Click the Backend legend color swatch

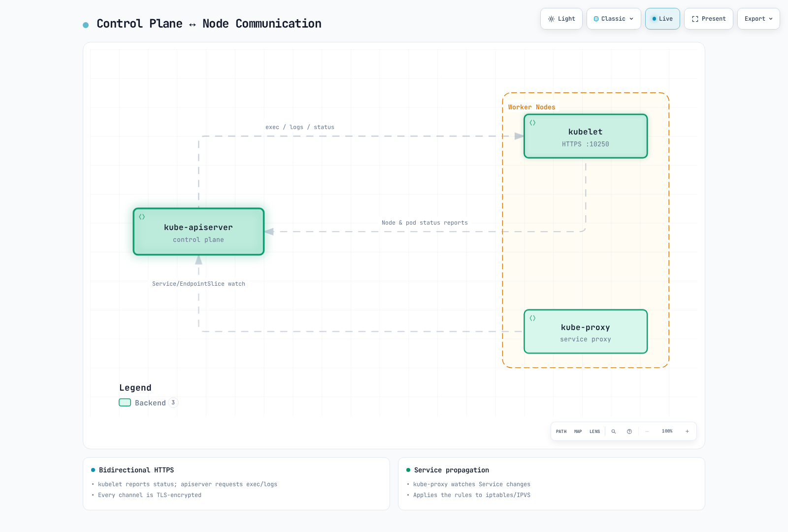click(125, 402)
